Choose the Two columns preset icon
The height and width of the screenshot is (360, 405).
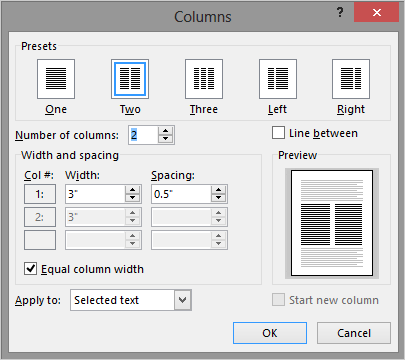[130, 79]
